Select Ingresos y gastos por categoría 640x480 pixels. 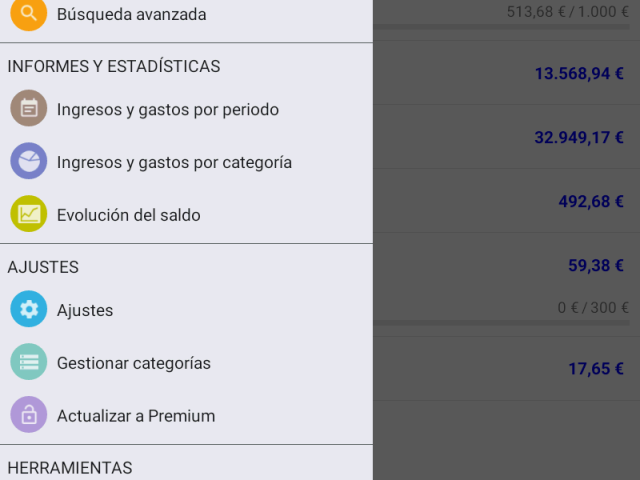(x=174, y=162)
